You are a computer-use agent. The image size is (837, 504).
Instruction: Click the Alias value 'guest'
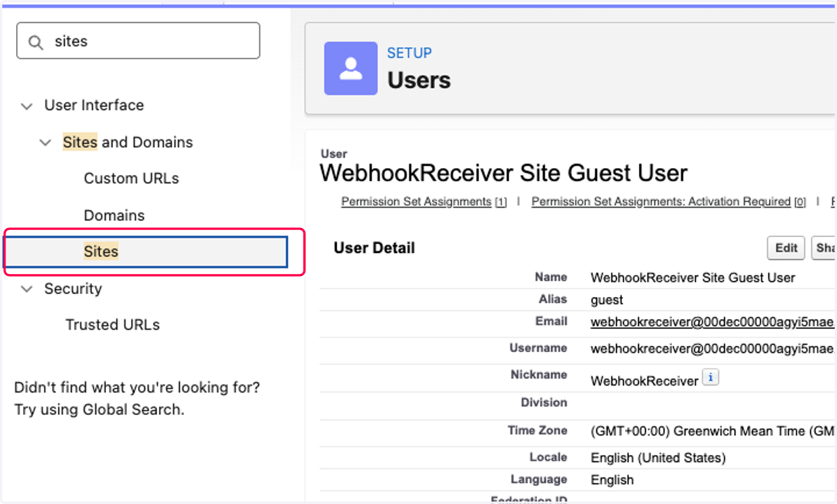[x=607, y=300]
